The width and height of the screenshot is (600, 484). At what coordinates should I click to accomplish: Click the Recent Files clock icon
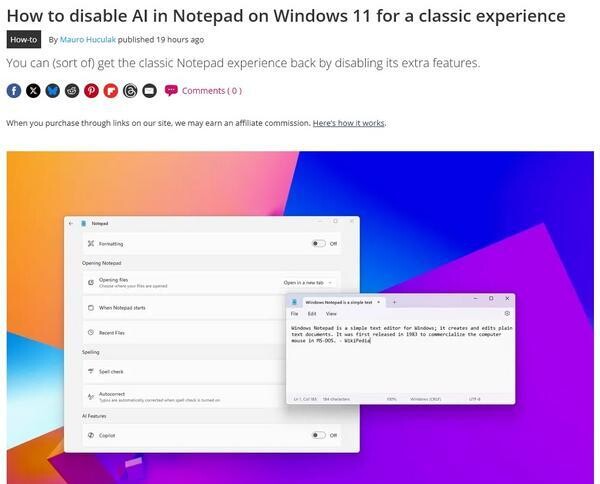click(91, 332)
